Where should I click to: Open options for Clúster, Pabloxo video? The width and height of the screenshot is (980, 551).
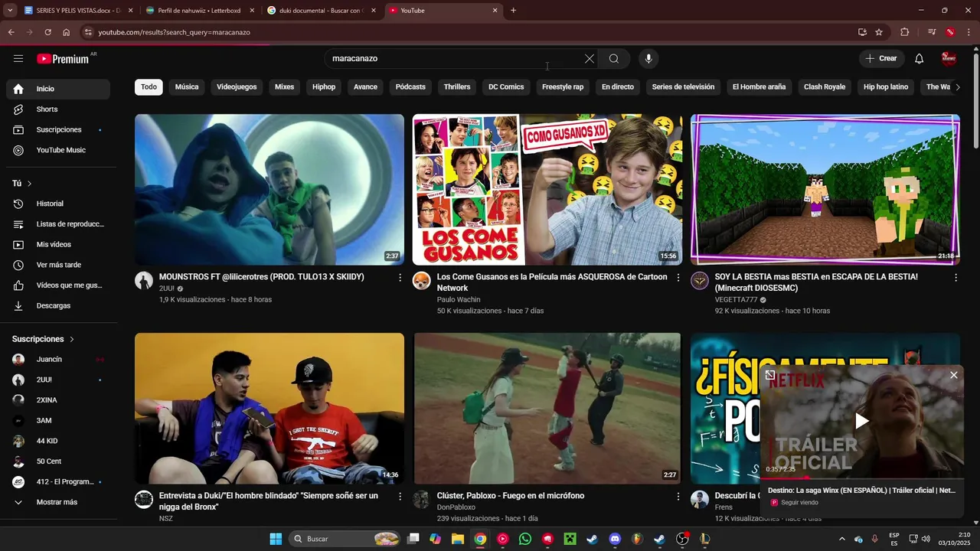678,497
